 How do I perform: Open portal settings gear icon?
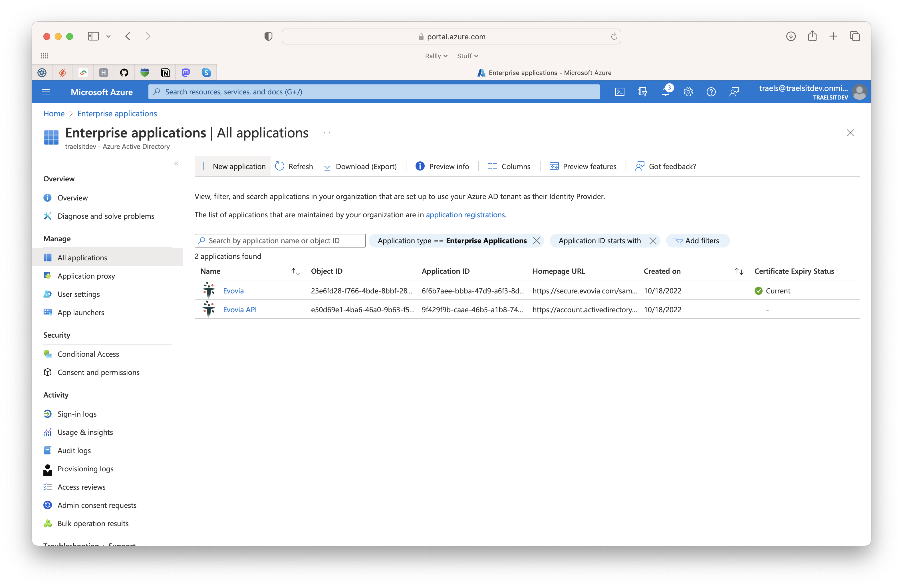[688, 92]
